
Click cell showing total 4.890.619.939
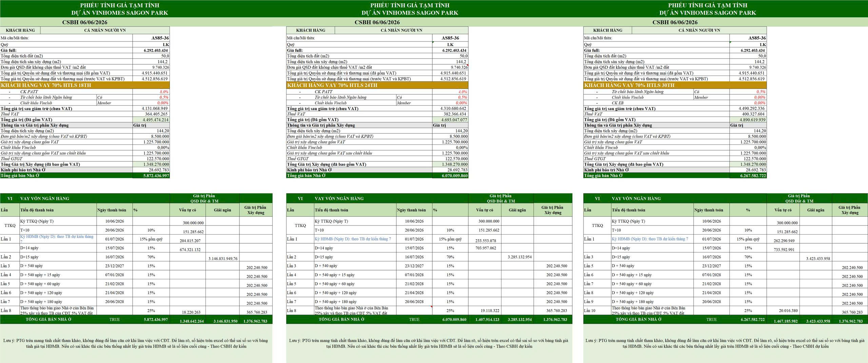coord(748,120)
